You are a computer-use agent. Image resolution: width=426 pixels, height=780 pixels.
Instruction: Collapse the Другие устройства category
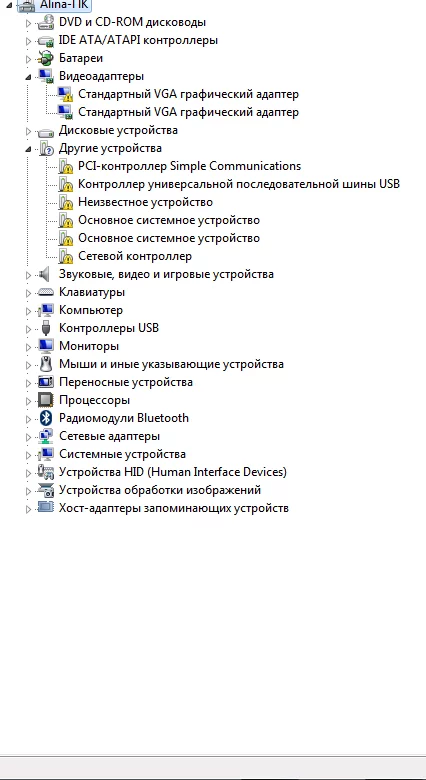coord(28,149)
